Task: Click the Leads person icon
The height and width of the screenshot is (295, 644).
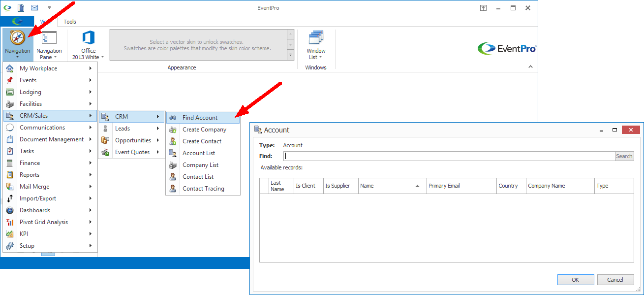Action: point(105,129)
